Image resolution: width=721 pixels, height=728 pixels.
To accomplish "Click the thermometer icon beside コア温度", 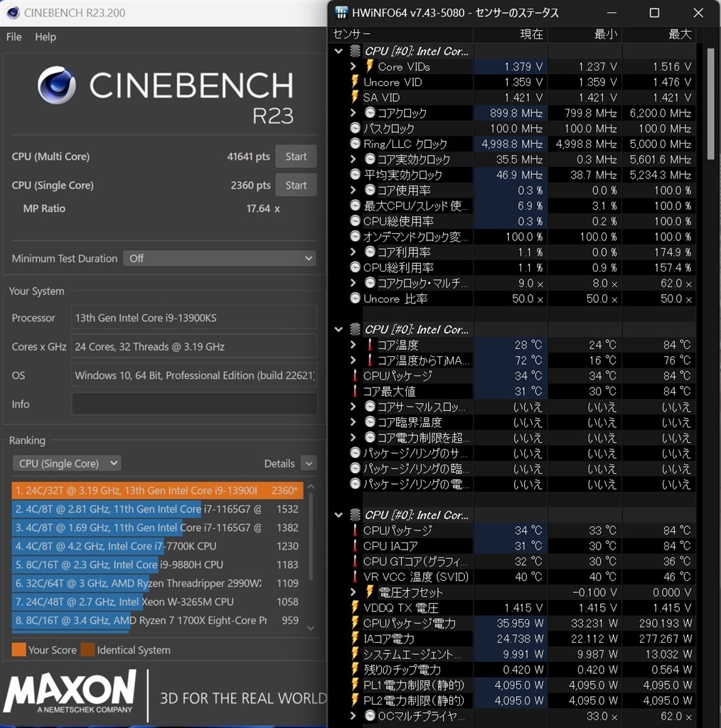I will pyautogui.click(x=370, y=345).
